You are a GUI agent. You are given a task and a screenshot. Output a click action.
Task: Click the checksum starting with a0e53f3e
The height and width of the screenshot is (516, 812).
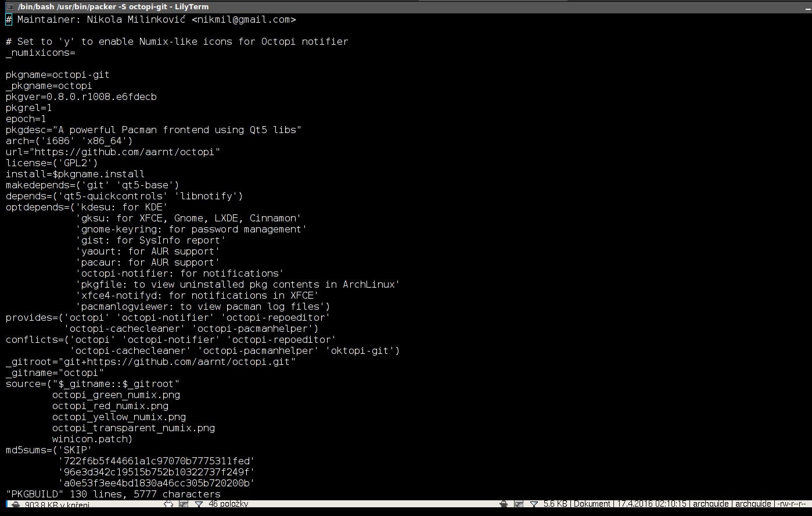pos(157,483)
